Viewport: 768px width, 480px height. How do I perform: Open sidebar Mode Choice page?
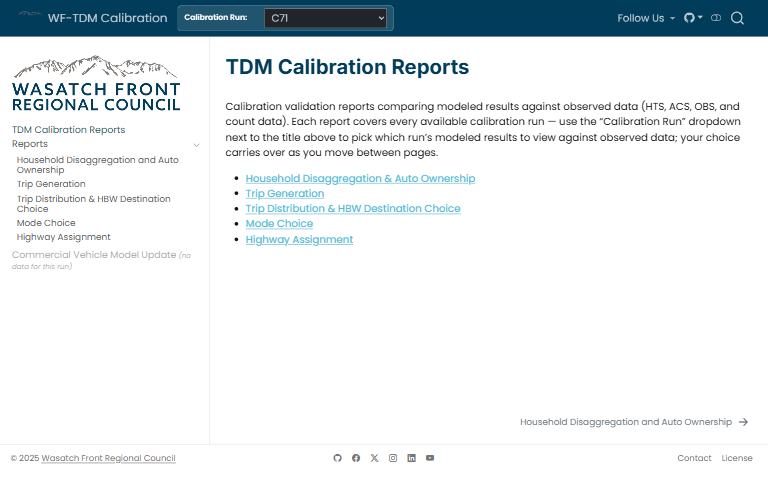point(46,223)
